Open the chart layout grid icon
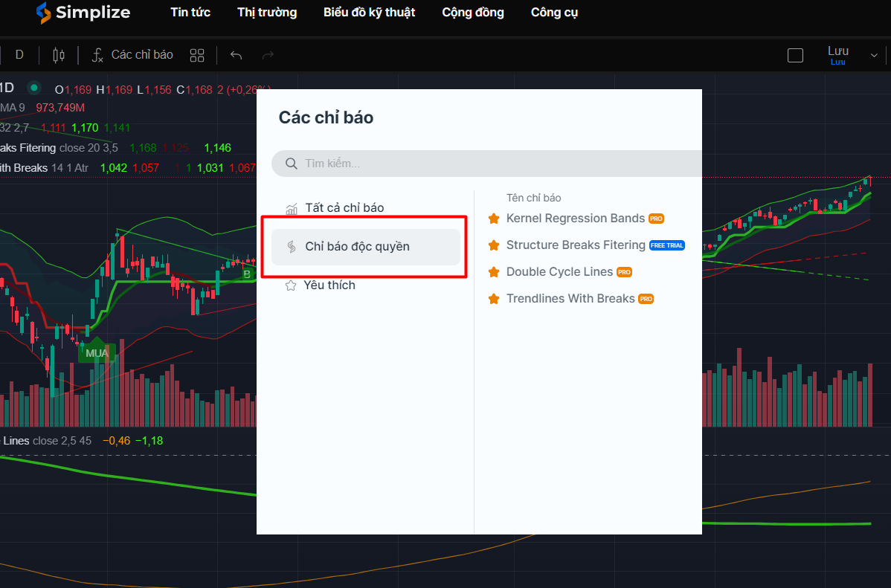 click(x=197, y=55)
